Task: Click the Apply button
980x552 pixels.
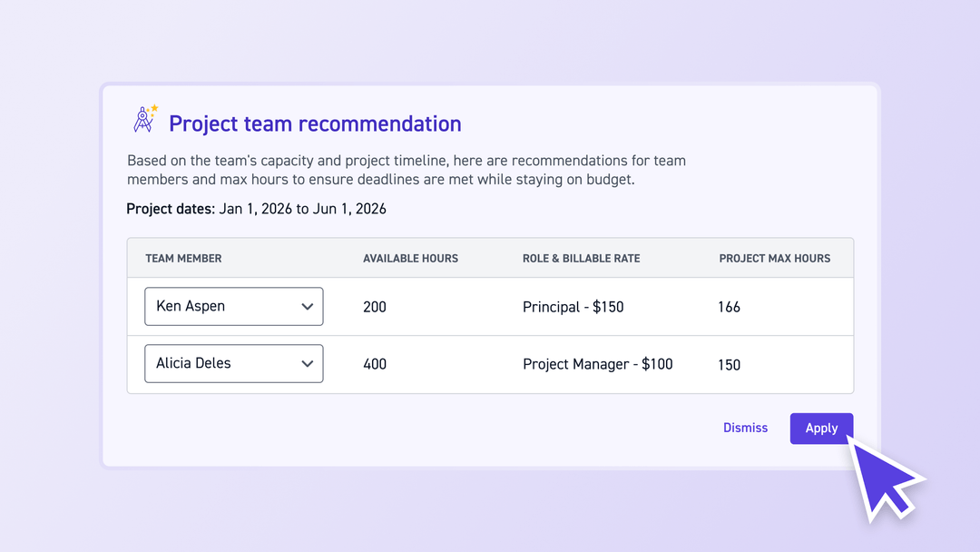Action: coord(821,428)
